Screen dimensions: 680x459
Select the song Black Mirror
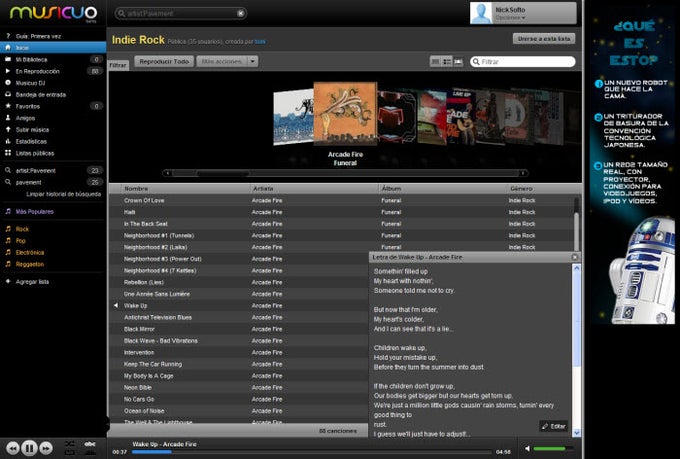click(x=139, y=329)
